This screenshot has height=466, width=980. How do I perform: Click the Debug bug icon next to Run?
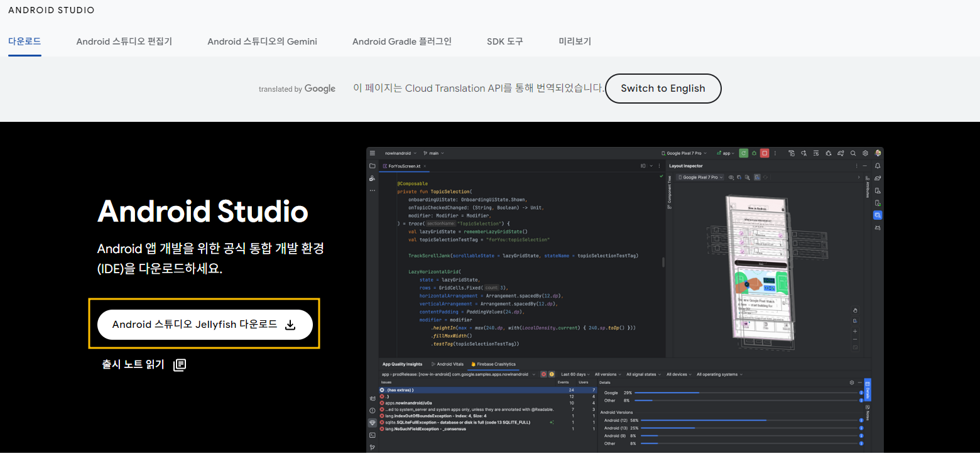[754, 153]
